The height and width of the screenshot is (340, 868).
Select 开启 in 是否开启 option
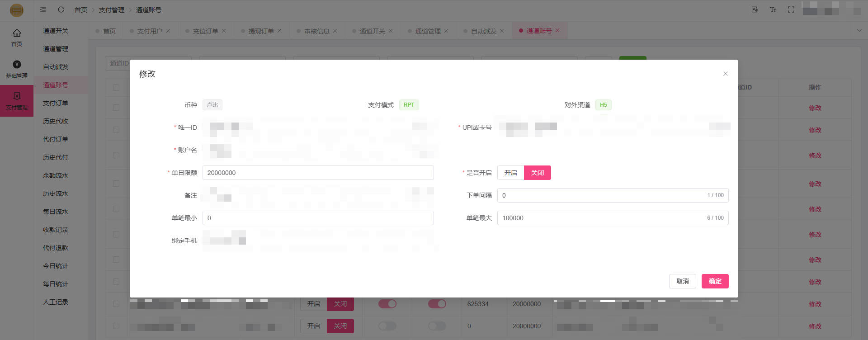510,173
